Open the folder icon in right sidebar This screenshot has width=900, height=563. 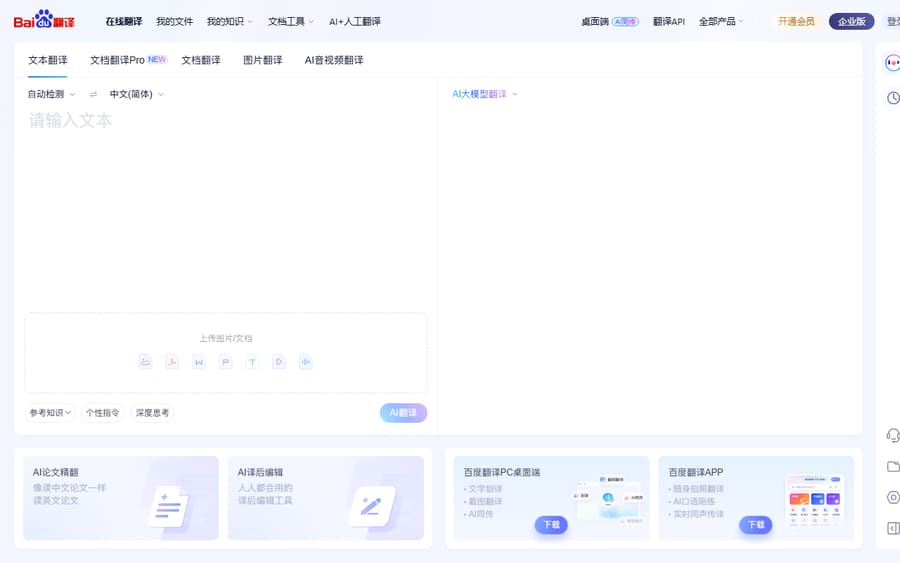coord(893,467)
